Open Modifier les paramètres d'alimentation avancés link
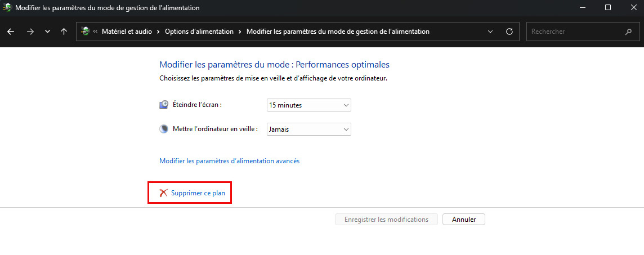Viewport: 644px width, 255px height. 229,161
